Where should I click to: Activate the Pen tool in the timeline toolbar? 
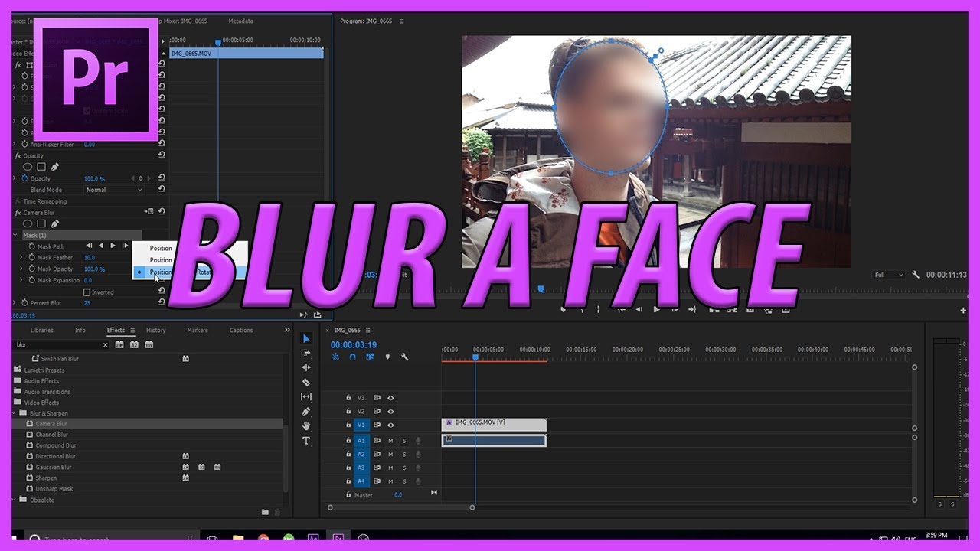(x=305, y=412)
